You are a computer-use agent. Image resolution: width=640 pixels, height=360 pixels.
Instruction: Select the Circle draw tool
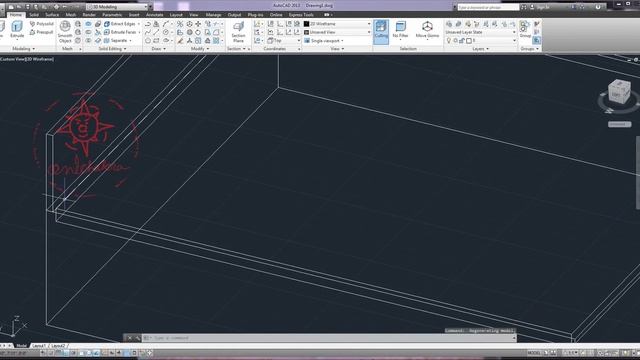[x=166, y=32]
